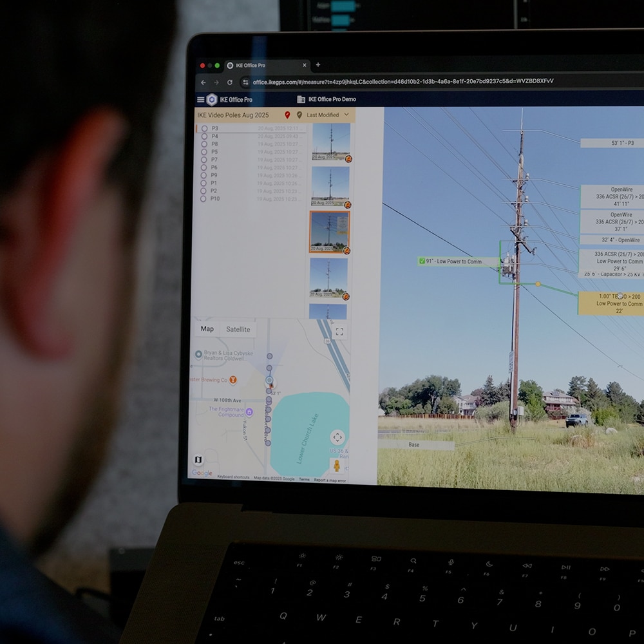Click the IKE Office Pro Demo title

pos(332,99)
